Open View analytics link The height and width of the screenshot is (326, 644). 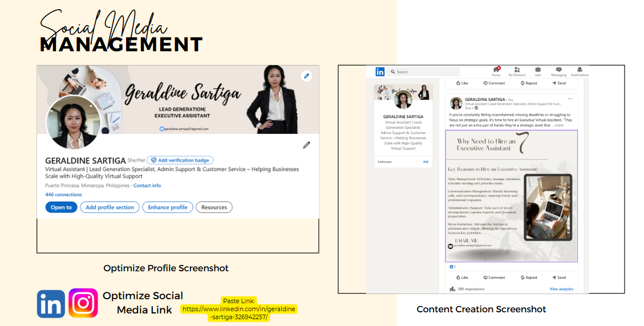[561, 289]
